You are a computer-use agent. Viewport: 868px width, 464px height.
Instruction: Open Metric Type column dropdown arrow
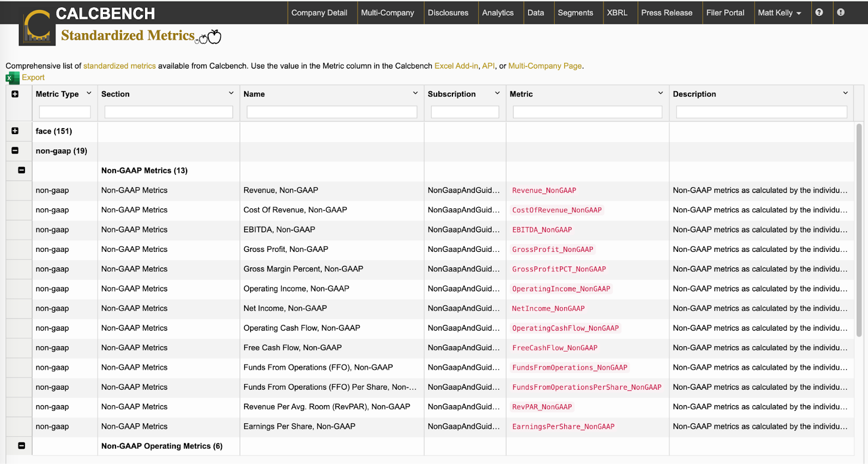pos(89,93)
